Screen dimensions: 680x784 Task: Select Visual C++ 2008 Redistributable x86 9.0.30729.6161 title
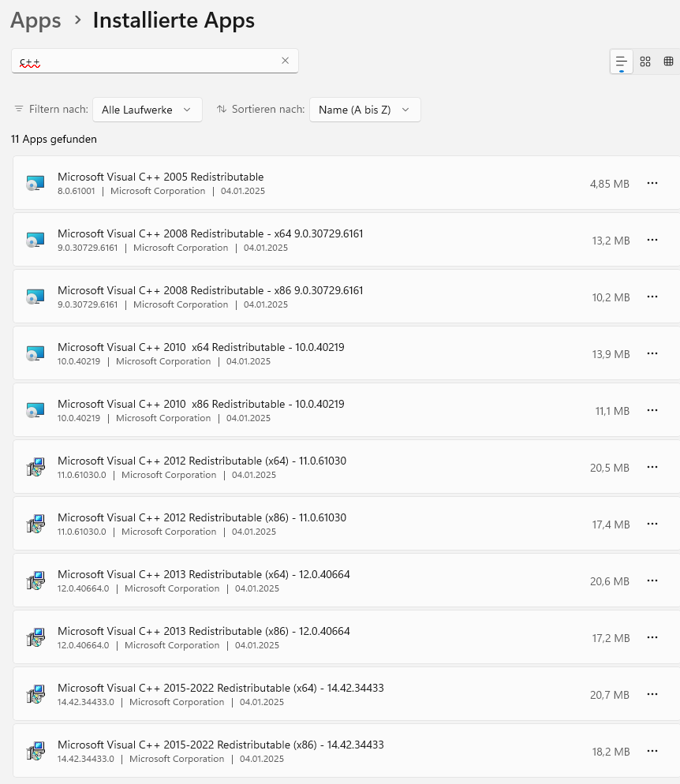pyautogui.click(x=210, y=290)
